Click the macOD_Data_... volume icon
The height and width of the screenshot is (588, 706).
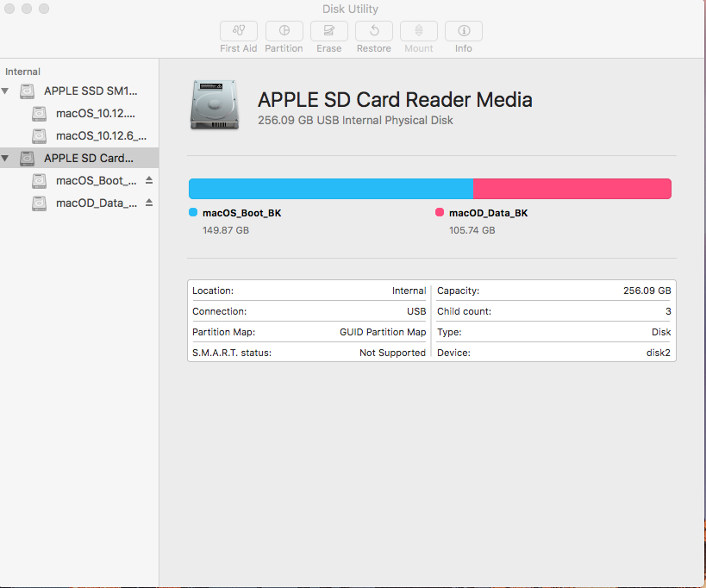[39, 203]
